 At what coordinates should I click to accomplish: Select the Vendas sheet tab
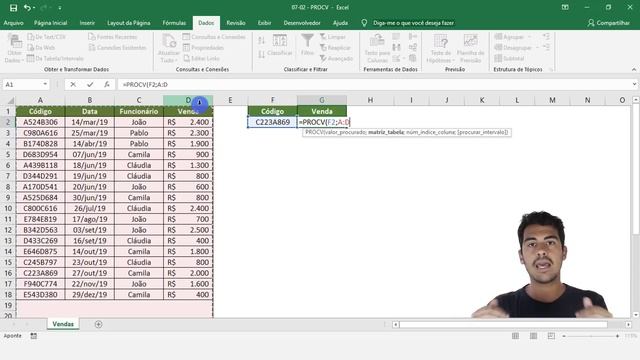coord(63,324)
